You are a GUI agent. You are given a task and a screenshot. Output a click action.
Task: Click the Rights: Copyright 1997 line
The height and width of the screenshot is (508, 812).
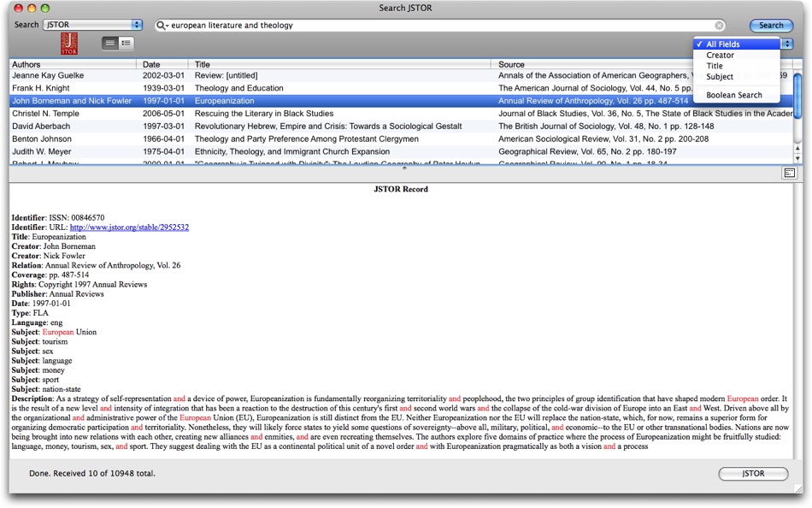pos(79,285)
